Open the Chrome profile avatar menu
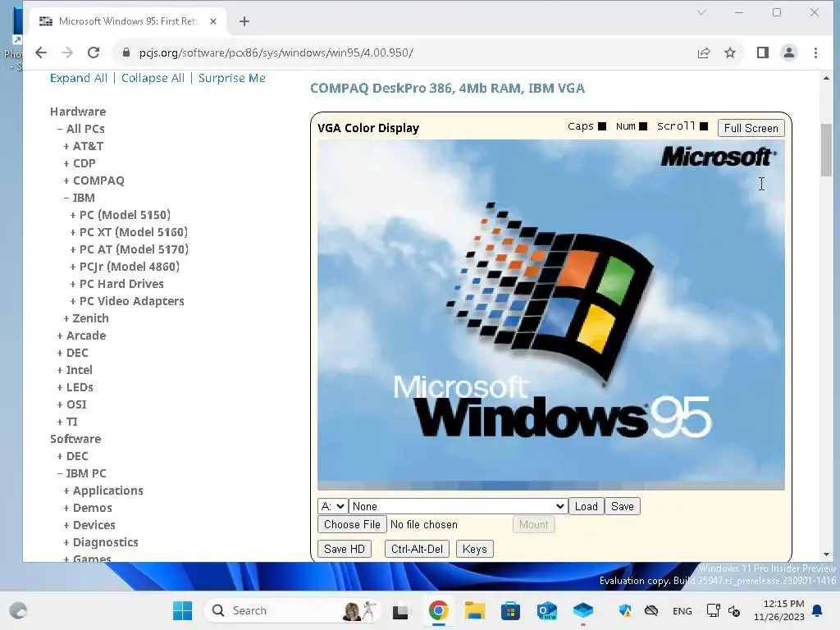Image resolution: width=840 pixels, height=630 pixels. click(x=789, y=52)
